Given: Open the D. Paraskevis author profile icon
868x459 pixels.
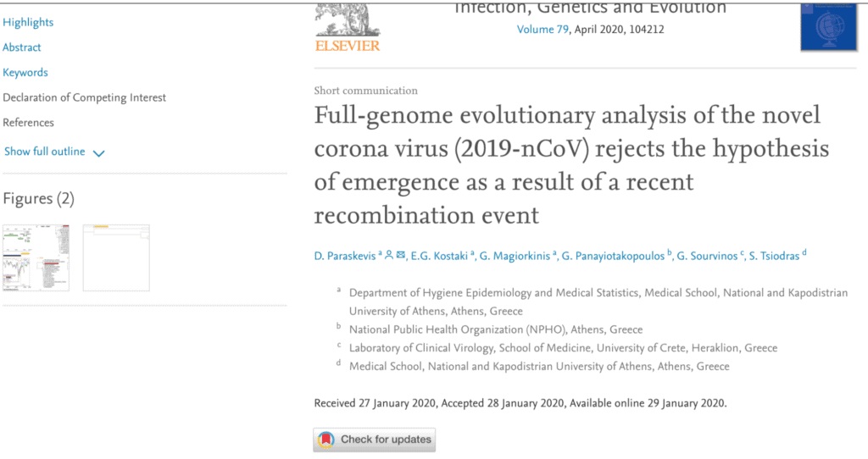Looking at the screenshot, I should [389, 254].
